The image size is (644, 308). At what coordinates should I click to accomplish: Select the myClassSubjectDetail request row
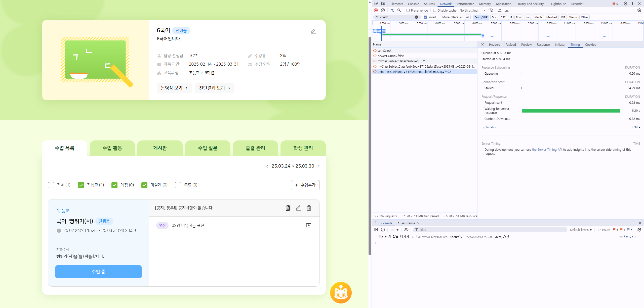click(402, 61)
